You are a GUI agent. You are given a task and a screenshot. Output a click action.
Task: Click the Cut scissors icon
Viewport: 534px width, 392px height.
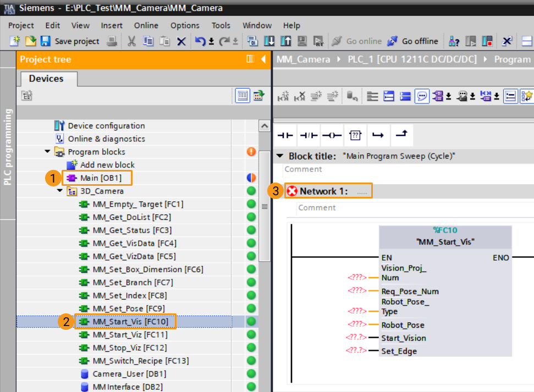(131, 41)
